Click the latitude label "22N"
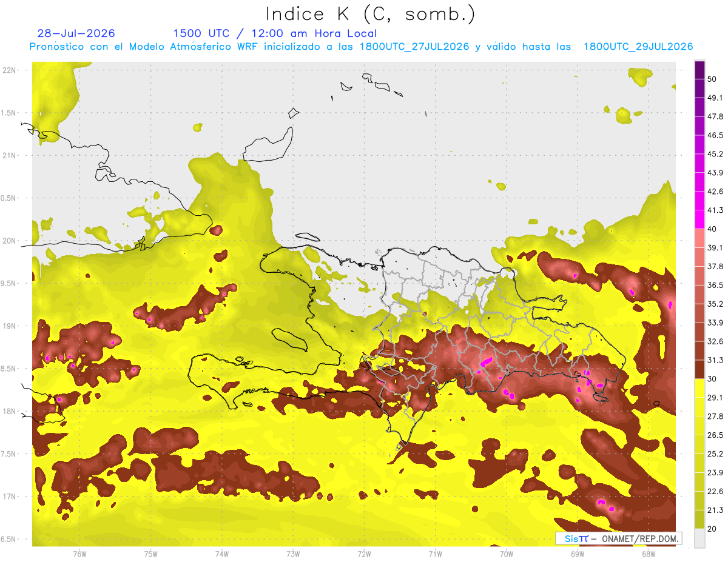The image size is (728, 562). [10, 70]
